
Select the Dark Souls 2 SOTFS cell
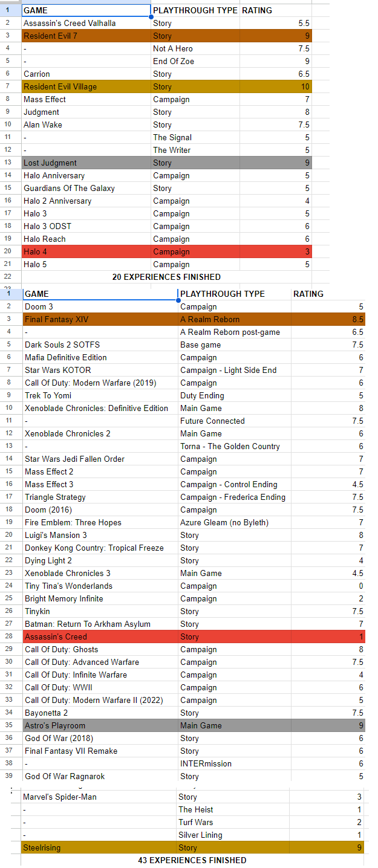pos(100,345)
